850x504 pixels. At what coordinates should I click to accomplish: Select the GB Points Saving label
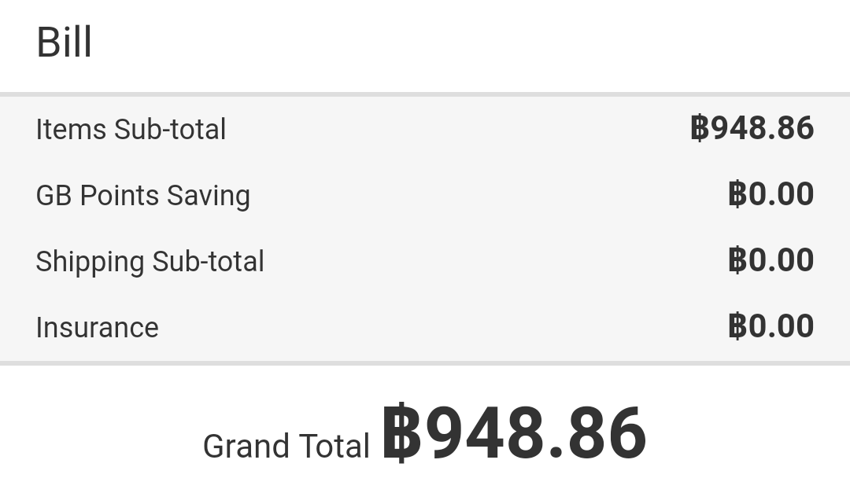click(x=143, y=196)
